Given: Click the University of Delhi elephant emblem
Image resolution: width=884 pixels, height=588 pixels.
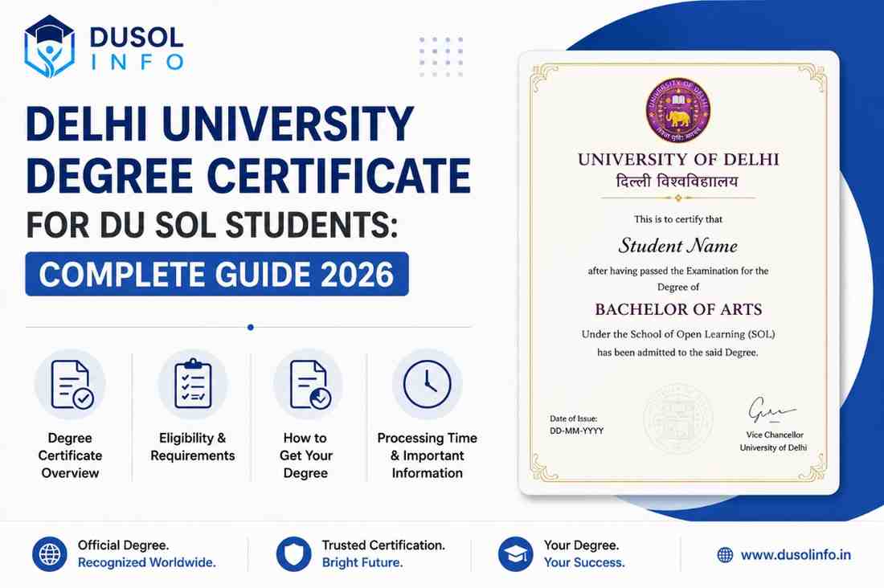Looking at the screenshot, I should (677, 110).
